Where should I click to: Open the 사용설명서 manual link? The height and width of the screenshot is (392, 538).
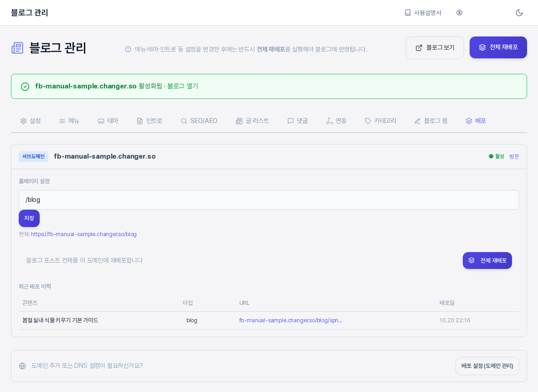pyautogui.click(x=423, y=13)
